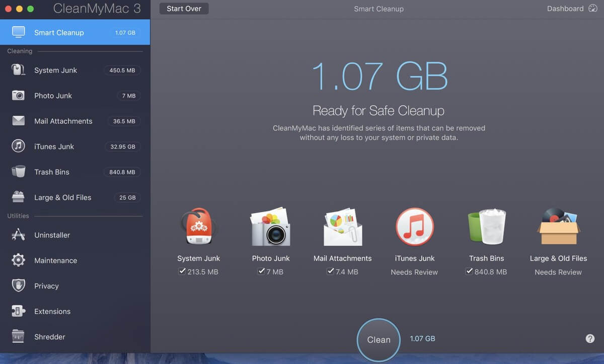Click the Uninstaller icon in sidebar

pyautogui.click(x=19, y=235)
